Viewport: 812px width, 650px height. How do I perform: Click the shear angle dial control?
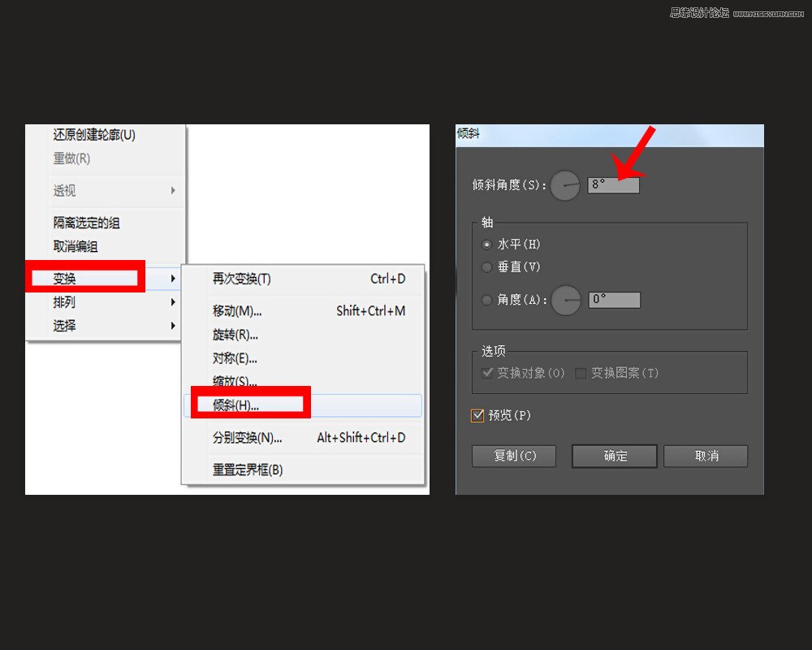coord(565,185)
